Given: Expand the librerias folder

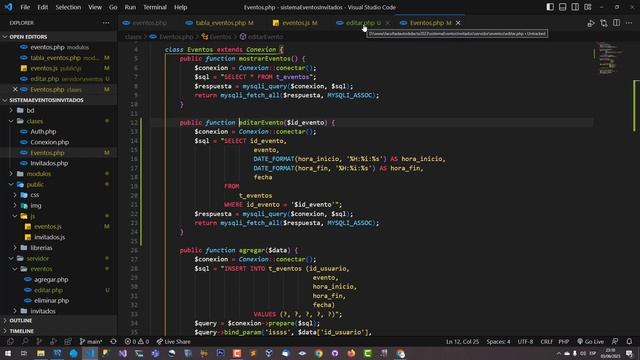Looking at the screenshot, I should [x=58, y=248].
